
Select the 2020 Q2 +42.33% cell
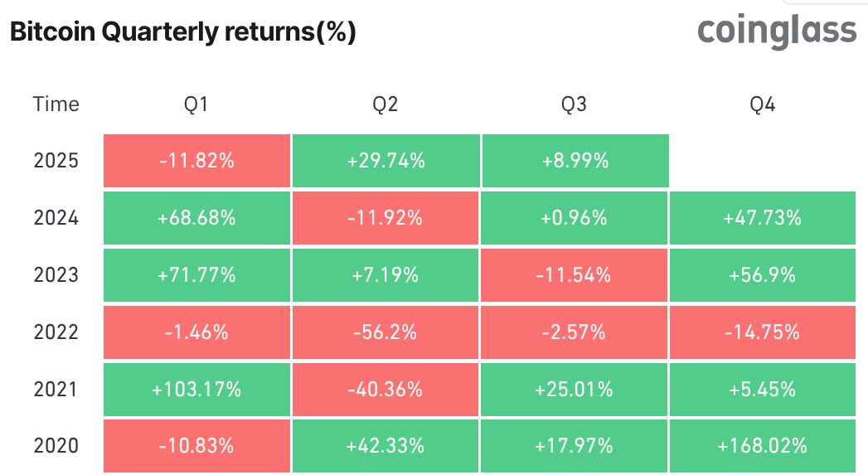click(x=386, y=446)
